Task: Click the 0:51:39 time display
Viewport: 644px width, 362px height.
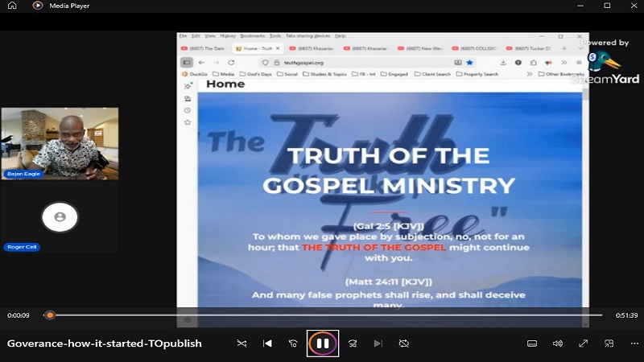Action: [626, 315]
